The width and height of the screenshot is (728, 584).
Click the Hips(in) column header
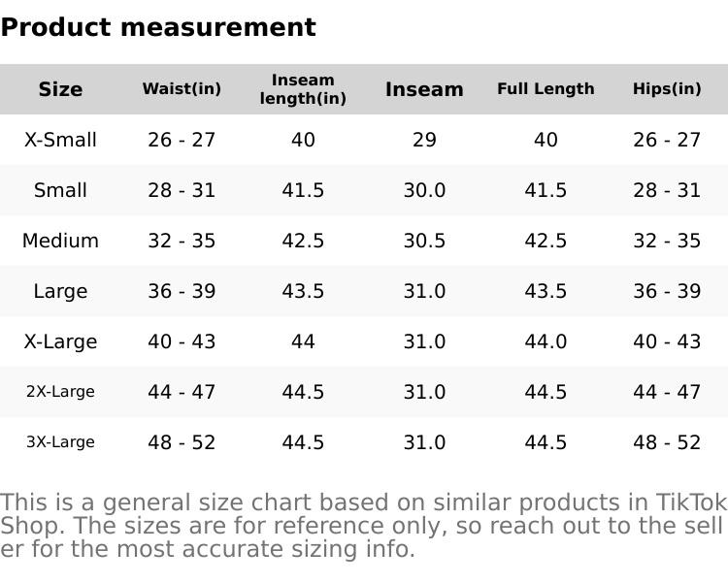[x=667, y=89]
